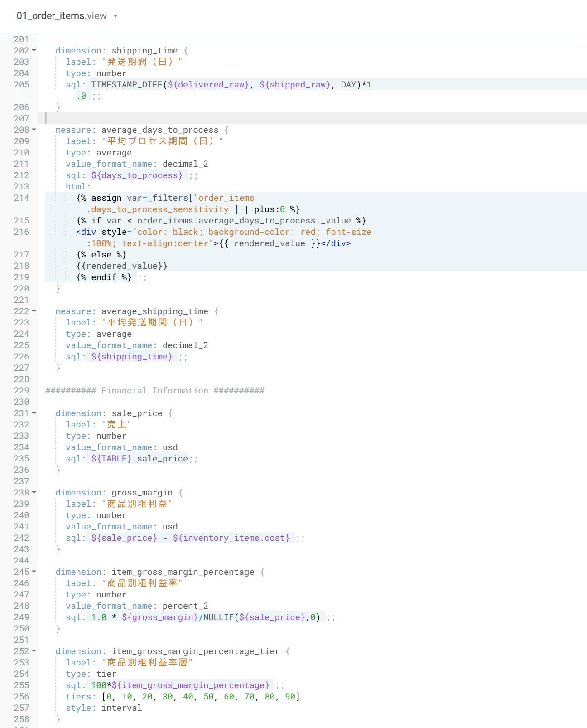The height and width of the screenshot is (728, 587).
Task: Collapse the gross_margin dimension fold arrow
Action: (34, 492)
